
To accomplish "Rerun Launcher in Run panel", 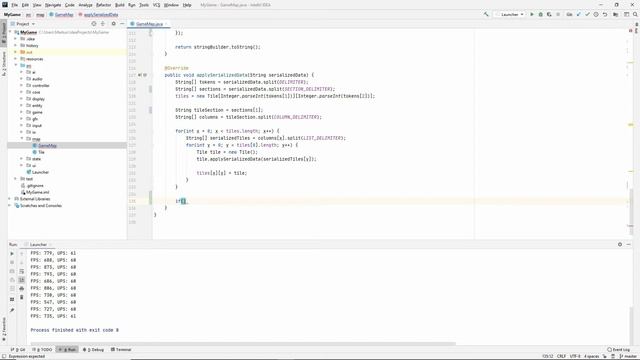I will [12, 253].
